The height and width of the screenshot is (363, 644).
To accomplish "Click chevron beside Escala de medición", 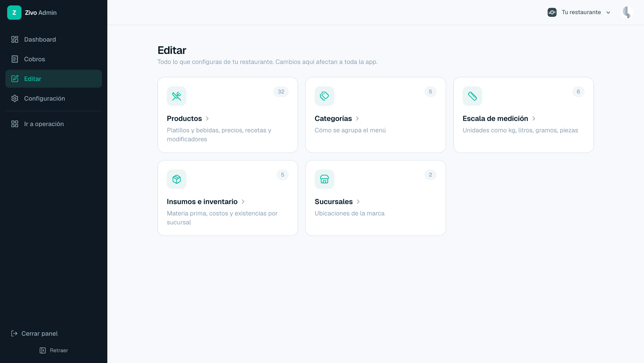I will click(x=534, y=119).
